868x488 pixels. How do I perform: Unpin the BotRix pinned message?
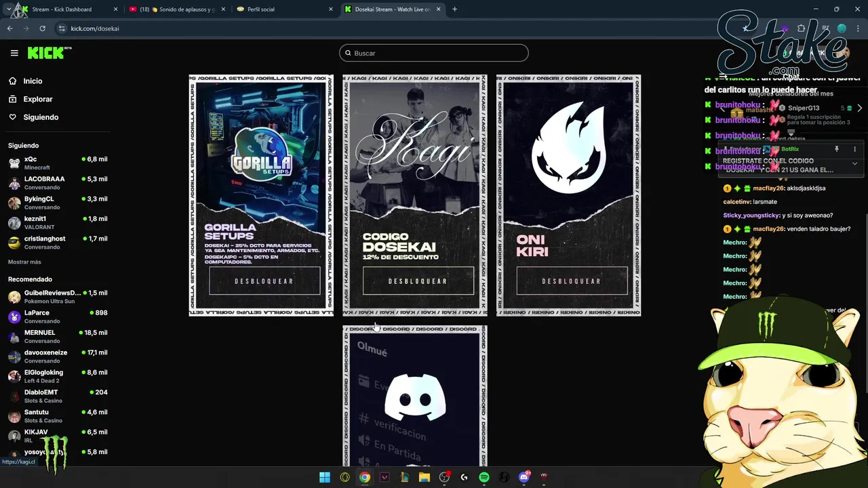point(837,149)
